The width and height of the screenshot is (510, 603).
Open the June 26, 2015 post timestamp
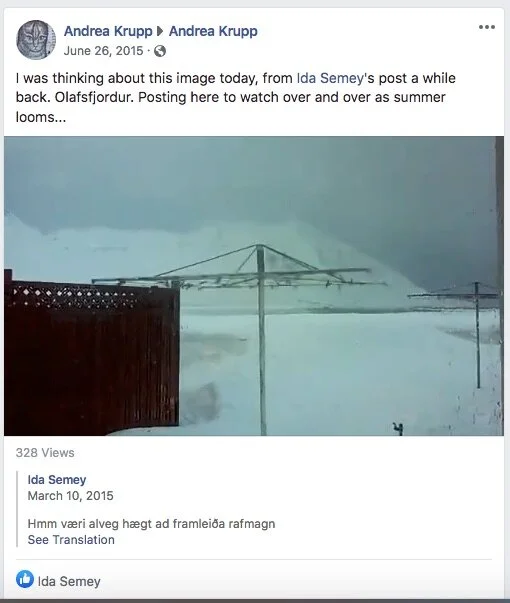point(103,51)
